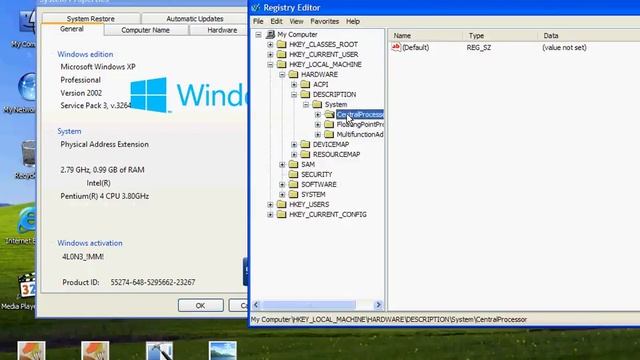Click the tree pane scroll right arrow
Screen dimensions: 640x360
[378, 304]
